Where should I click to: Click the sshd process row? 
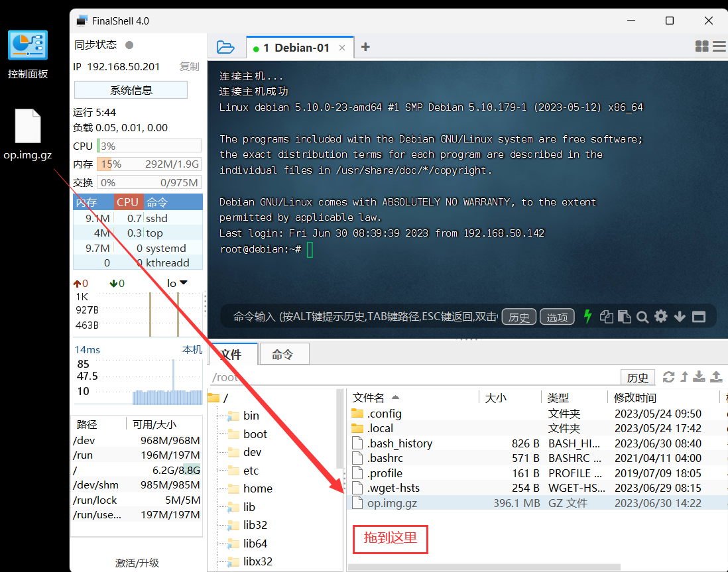pos(138,218)
